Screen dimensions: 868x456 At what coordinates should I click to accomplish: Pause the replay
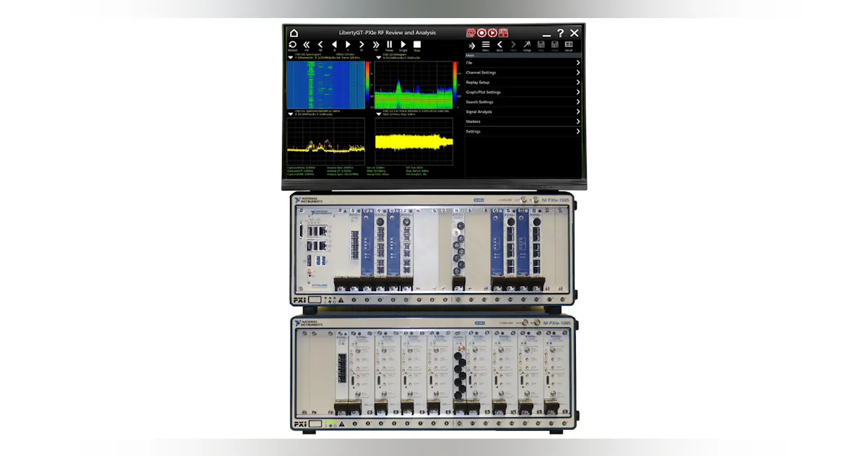[389, 45]
